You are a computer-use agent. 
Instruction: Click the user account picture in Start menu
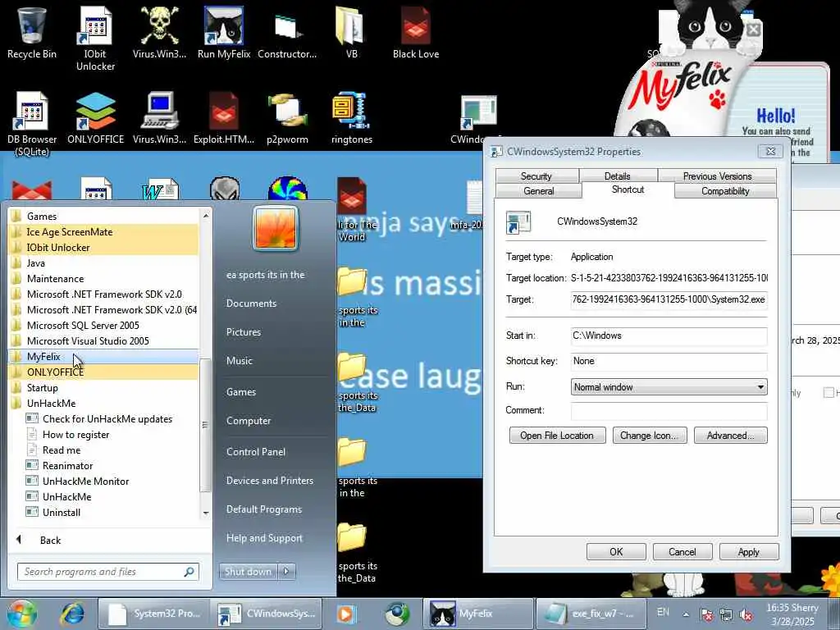(276, 228)
